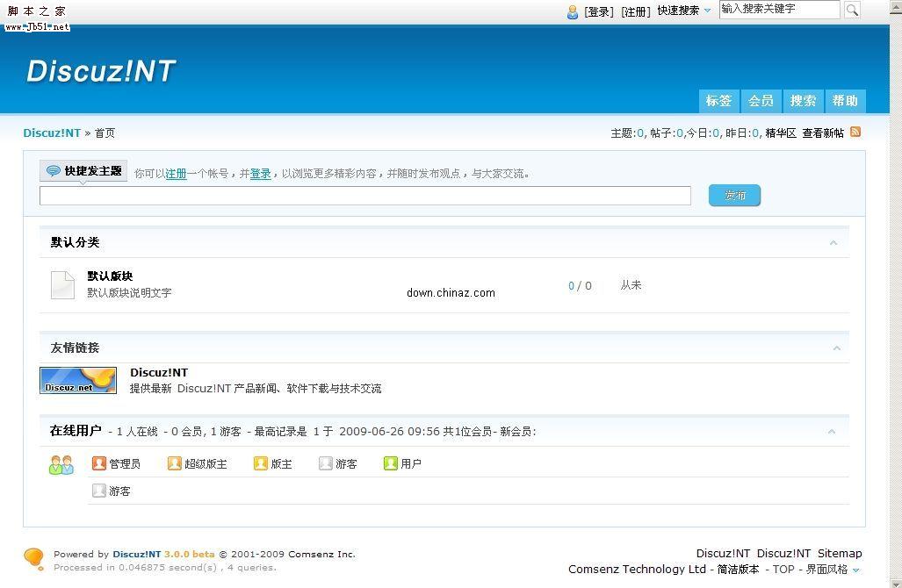Screen dimensions: 902x588
Task: Click the 0 / 0 post count
Action: click(x=580, y=286)
